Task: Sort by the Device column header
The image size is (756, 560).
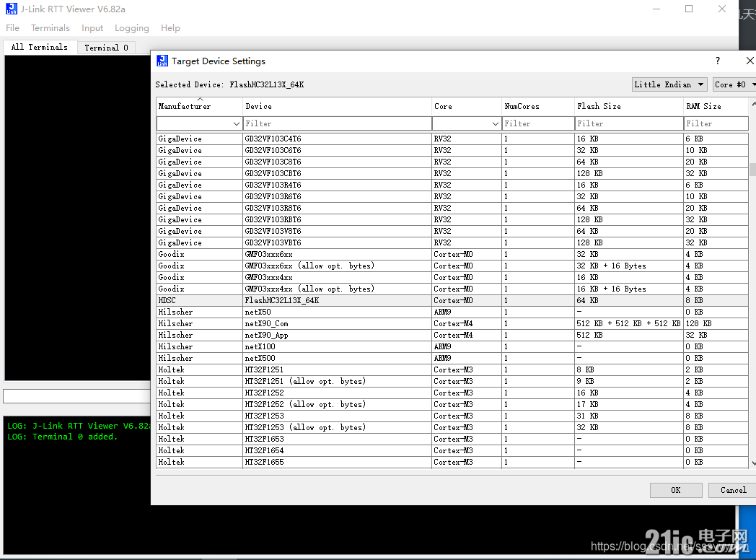Action: pyautogui.click(x=337, y=106)
